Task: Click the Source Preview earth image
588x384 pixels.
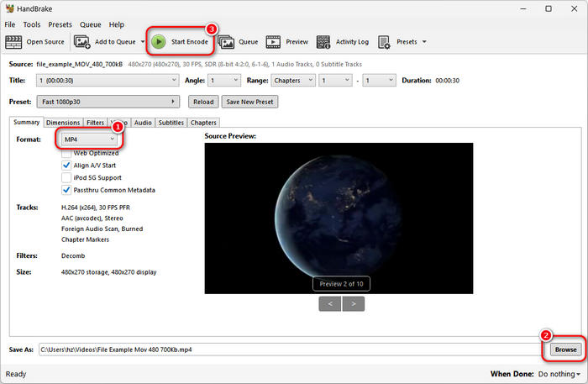Action: (339, 218)
